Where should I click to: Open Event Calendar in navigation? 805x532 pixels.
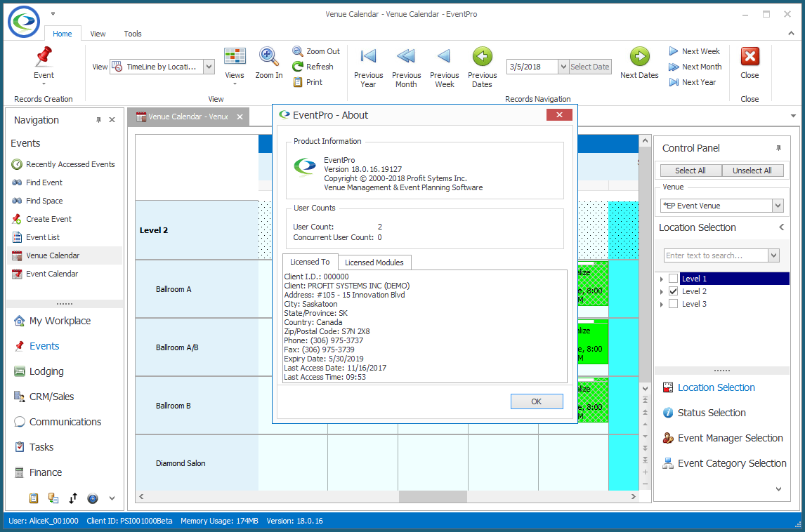45,274
